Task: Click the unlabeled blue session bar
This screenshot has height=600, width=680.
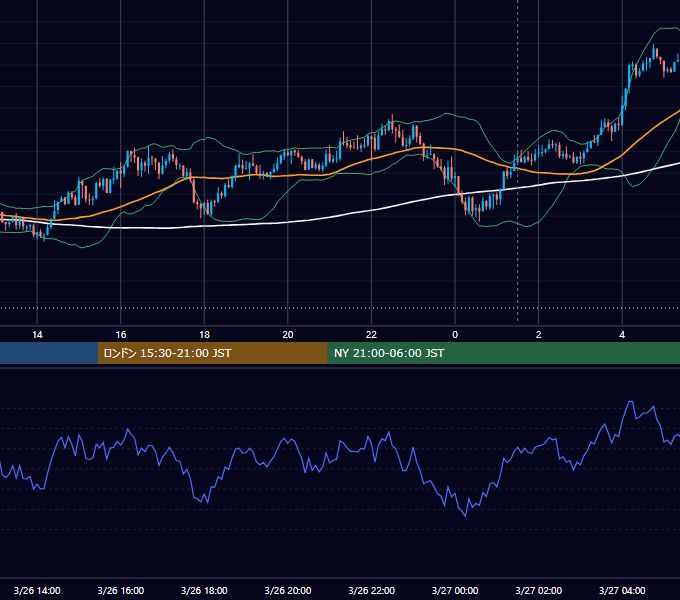Action: [49, 353]
